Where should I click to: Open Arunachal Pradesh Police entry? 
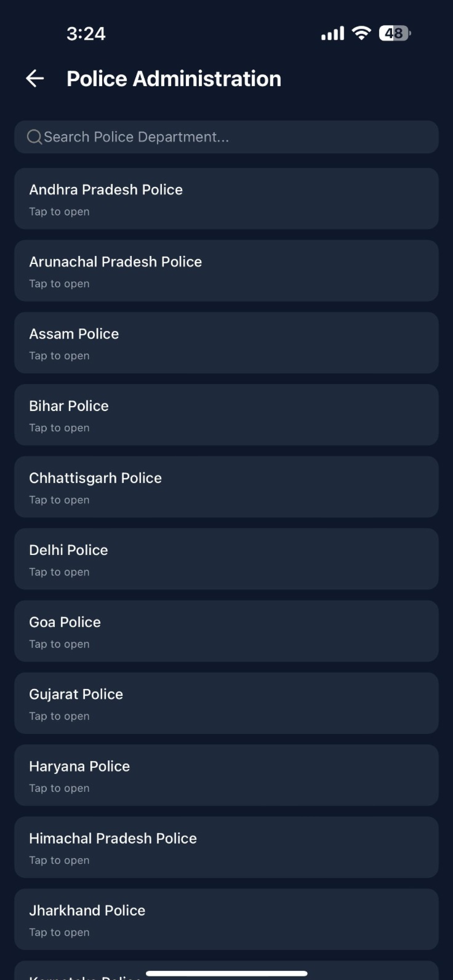coord(226,271)
